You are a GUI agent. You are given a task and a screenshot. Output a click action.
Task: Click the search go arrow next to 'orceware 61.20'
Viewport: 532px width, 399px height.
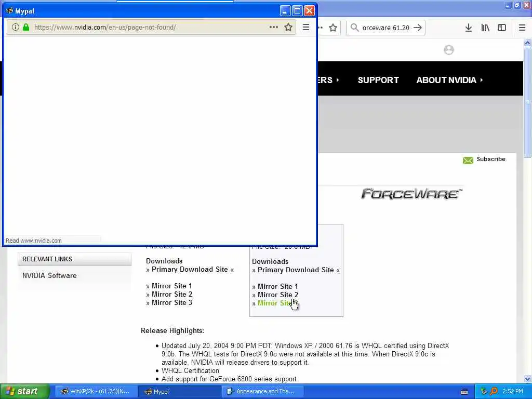[418, 28]
